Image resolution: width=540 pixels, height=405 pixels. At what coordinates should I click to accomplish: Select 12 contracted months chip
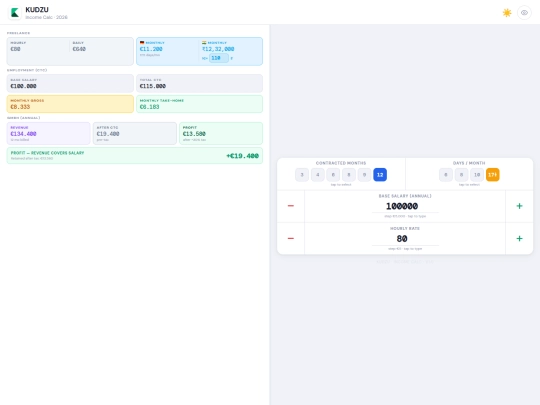(x=380, y=175)
